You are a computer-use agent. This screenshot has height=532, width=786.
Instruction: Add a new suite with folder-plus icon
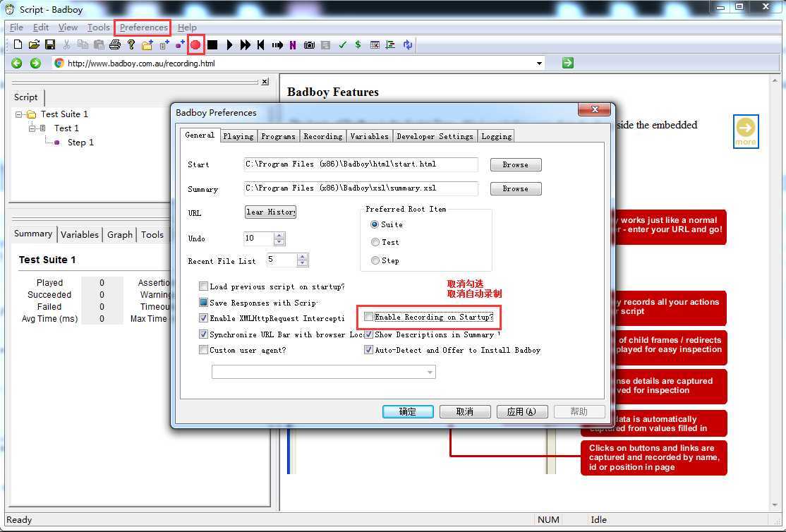(147, 44)
